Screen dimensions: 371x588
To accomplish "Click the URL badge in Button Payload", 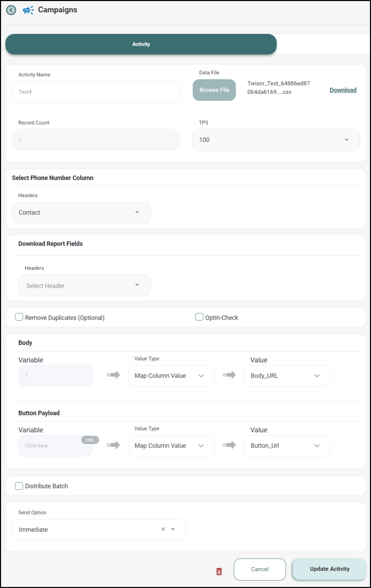I will click(90, 440).
